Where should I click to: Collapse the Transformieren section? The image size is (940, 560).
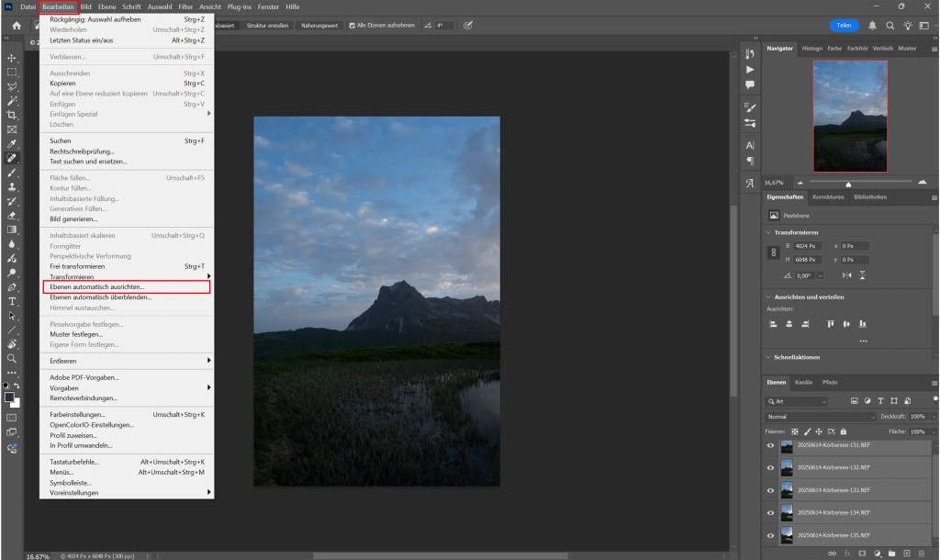[767, 232]
